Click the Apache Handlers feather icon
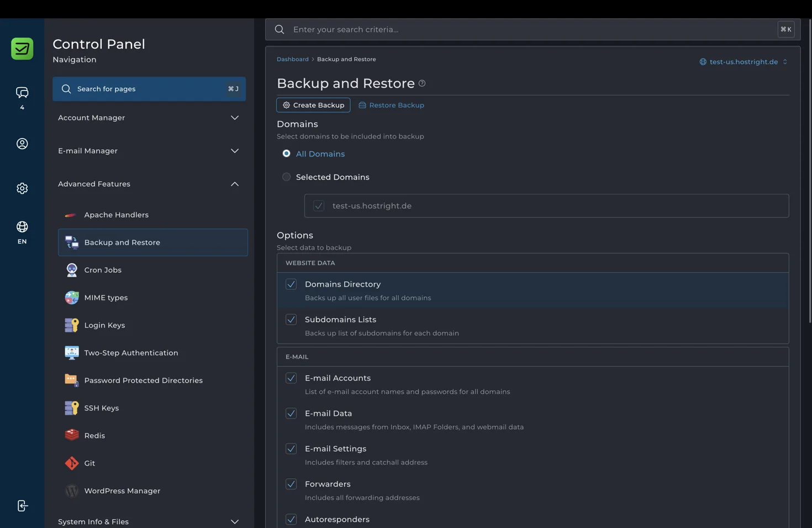 click(71, 215)
